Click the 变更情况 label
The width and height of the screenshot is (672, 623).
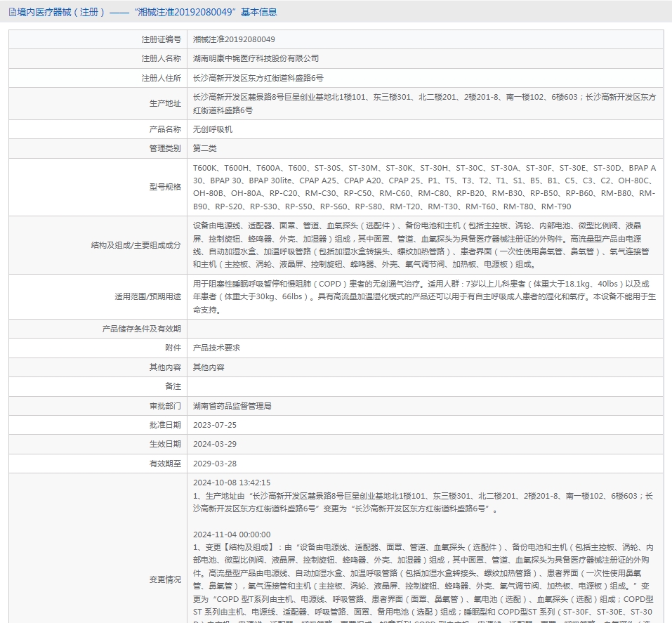click(165, 579)
